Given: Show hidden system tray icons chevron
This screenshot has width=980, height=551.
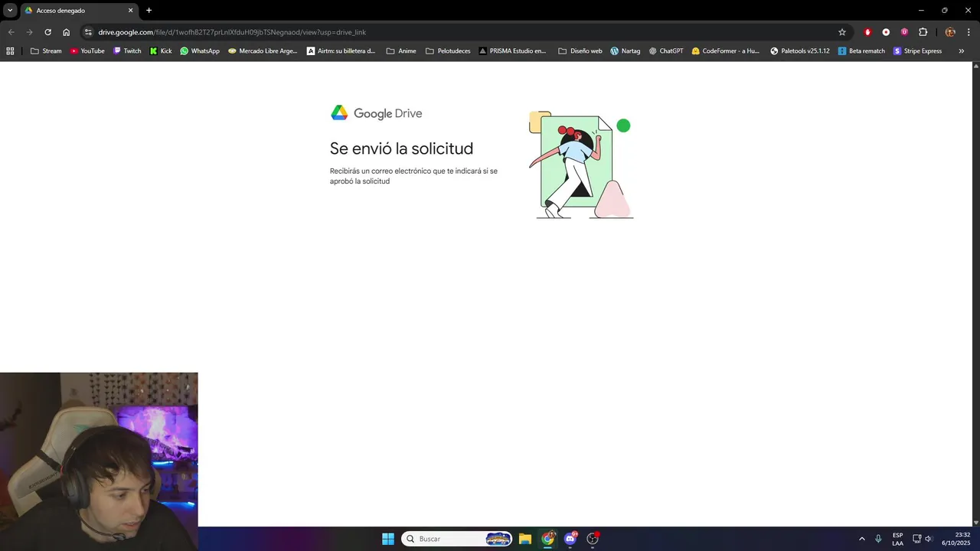Looking at the screenshot, I should (862, 539).
